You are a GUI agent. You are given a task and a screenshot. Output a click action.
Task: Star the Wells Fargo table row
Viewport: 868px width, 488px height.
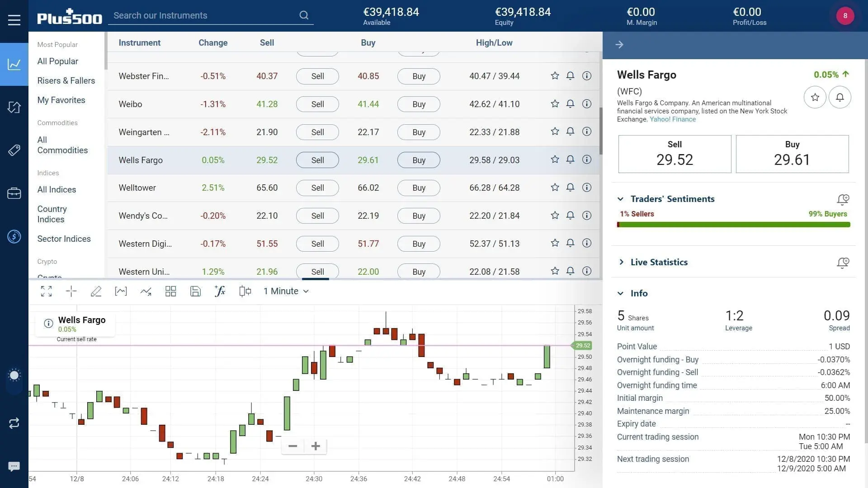(x=555, y=160)
